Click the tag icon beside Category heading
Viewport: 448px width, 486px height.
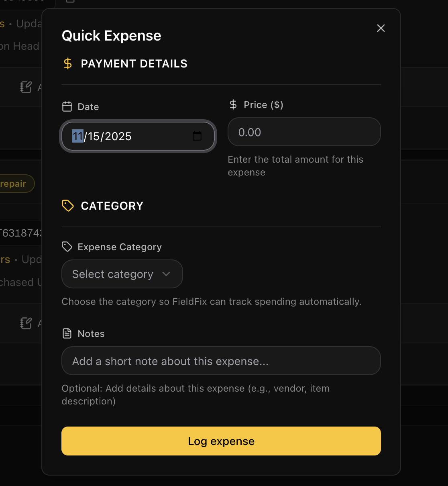tap(67, 205)
